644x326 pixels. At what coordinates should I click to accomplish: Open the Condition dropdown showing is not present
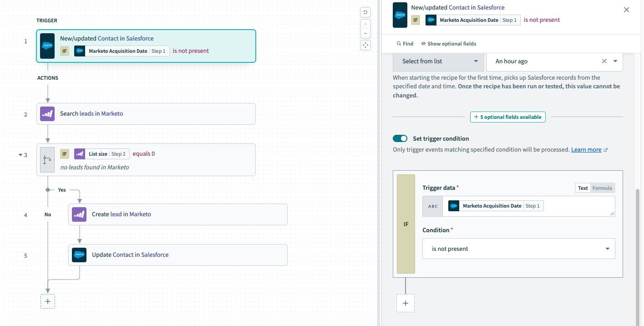tap(518, 249)
